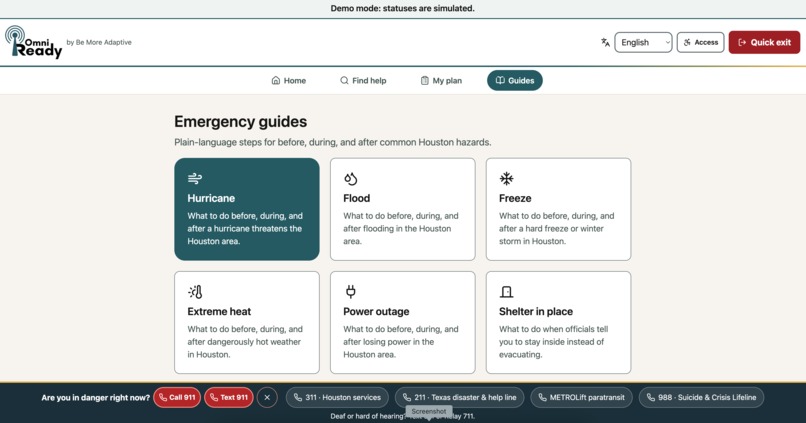Image resolution: width=806 pixels, height=423 pixels.
Task: Open the Hurricane guide heading
Action: coord(211,198)
